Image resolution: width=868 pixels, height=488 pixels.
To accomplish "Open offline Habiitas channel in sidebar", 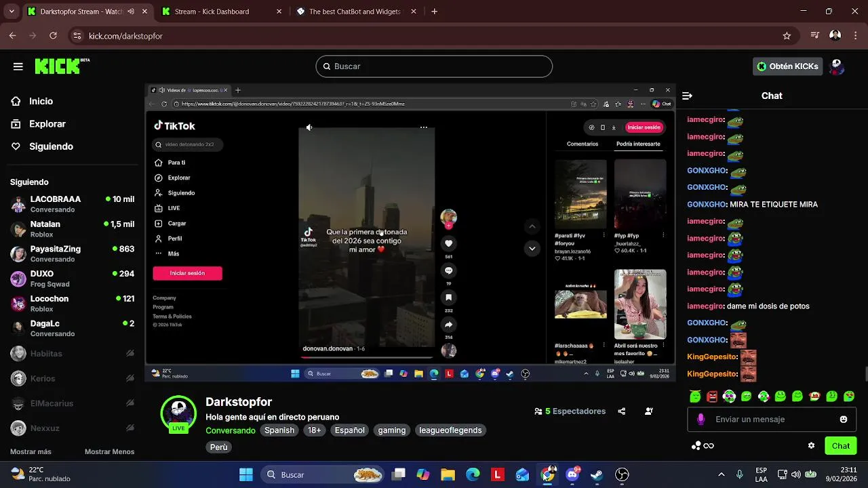I will (x=72, y=354).
